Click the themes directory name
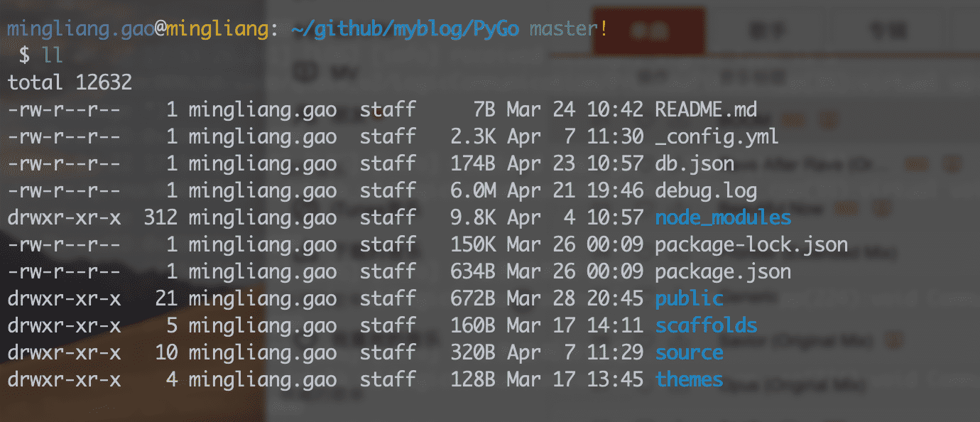The image size is (980, 422). [689, 379]
